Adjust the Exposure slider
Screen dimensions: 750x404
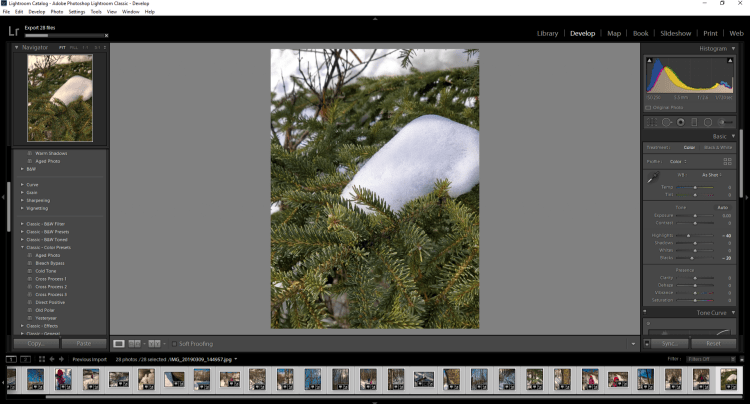pyautogui.click(x=693, y=215)
